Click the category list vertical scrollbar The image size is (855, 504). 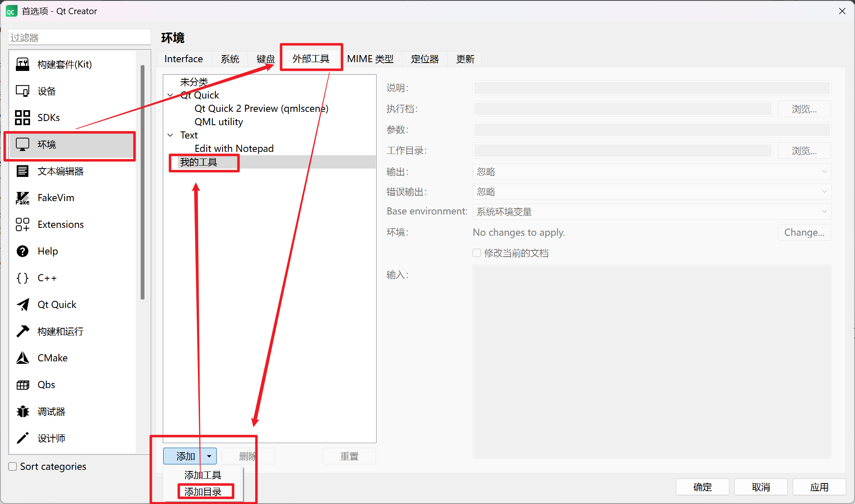[x=143, y=182]
